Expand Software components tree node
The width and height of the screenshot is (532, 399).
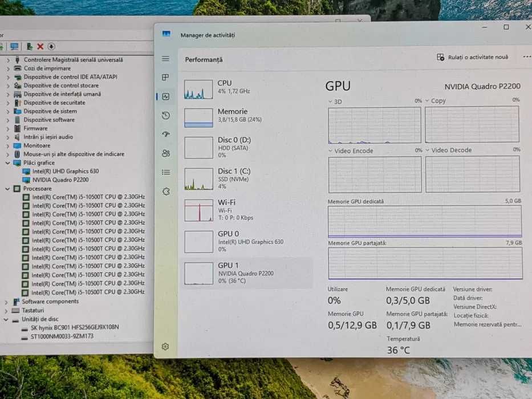pos(6,302)
